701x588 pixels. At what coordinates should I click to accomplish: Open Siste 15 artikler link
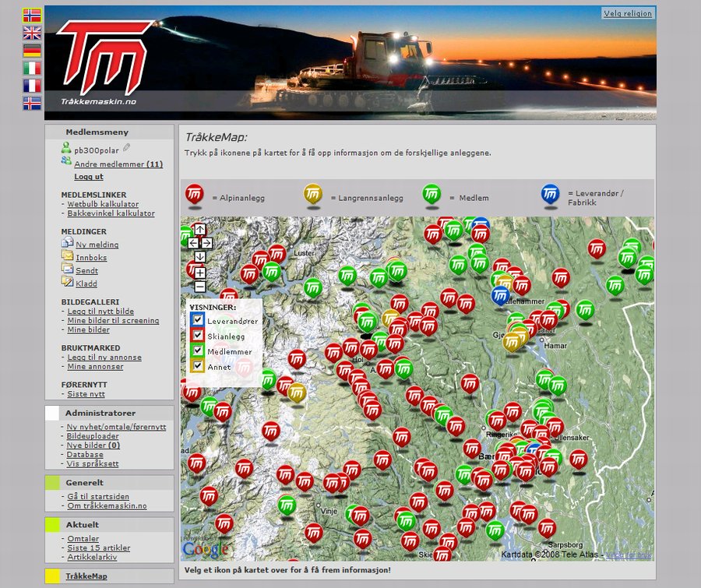[99, 548]
